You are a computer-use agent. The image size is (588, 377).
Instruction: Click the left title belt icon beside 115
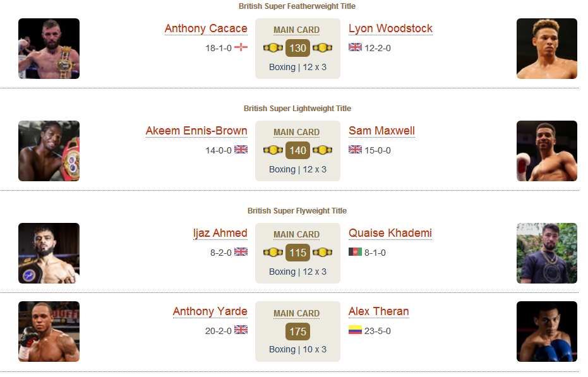click(x=273, y=253)
